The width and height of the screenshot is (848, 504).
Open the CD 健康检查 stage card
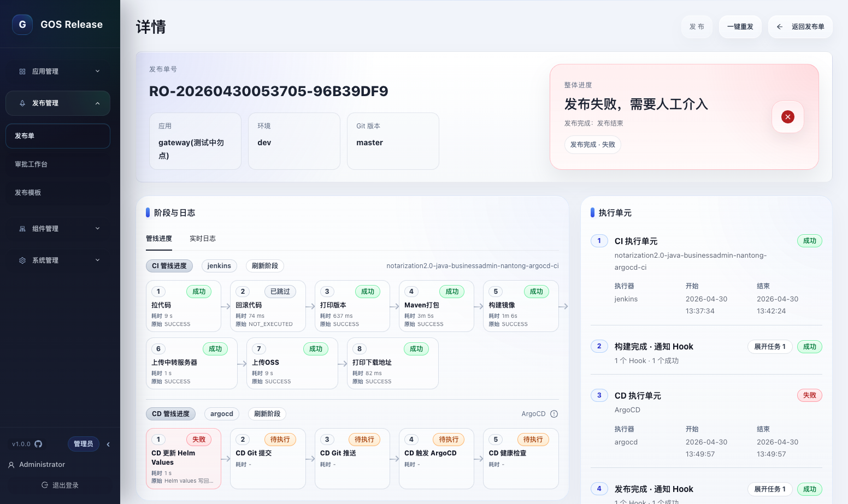tap(521, 459)
